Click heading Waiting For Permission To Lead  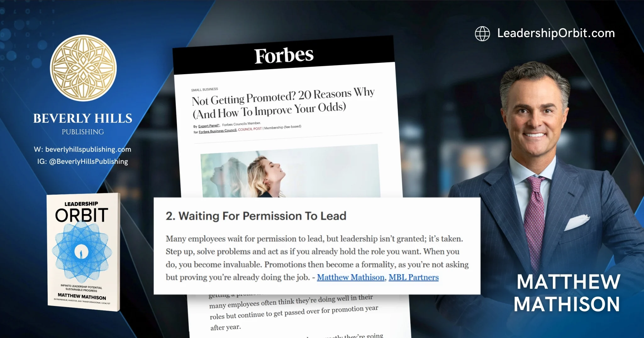tap(256, 216)
